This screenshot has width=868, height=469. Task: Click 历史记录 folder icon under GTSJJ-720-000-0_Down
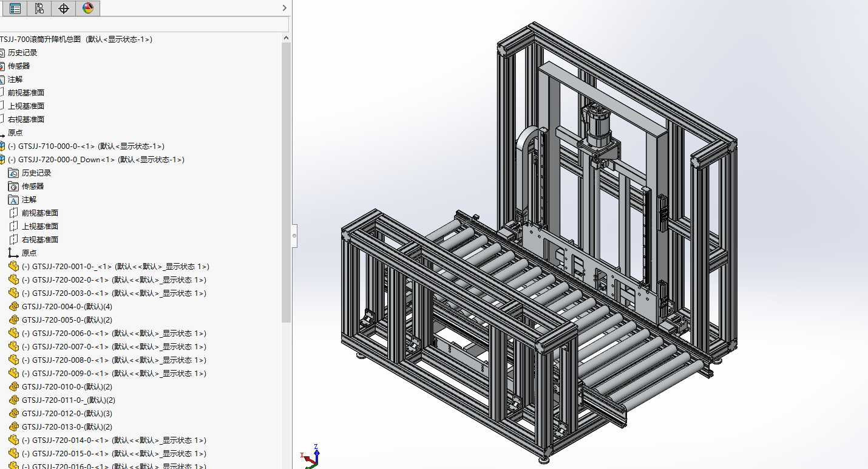click(x=14, y=173)
